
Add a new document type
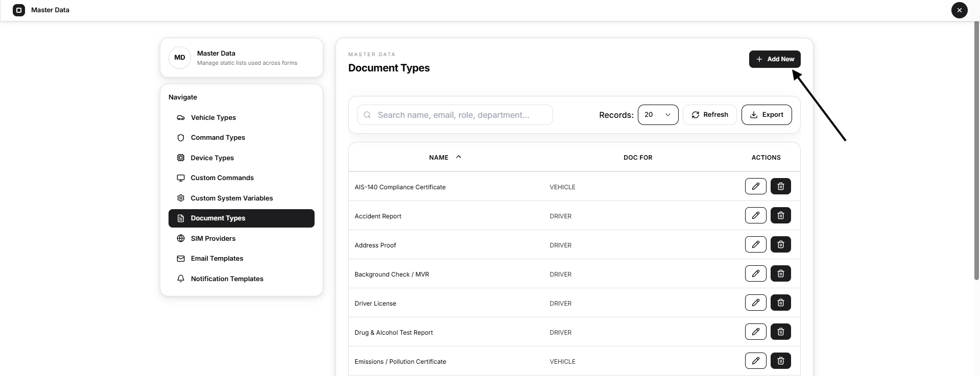pos(775,59)
